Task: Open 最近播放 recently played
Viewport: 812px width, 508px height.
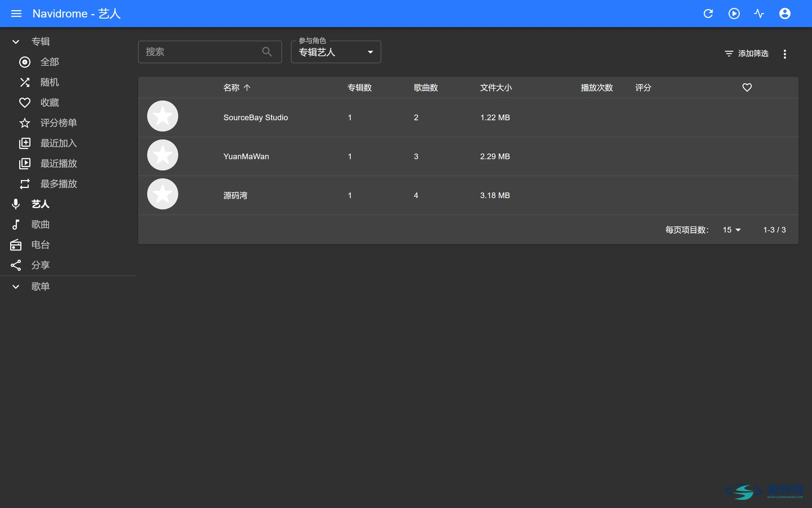Action: (58, 164)
